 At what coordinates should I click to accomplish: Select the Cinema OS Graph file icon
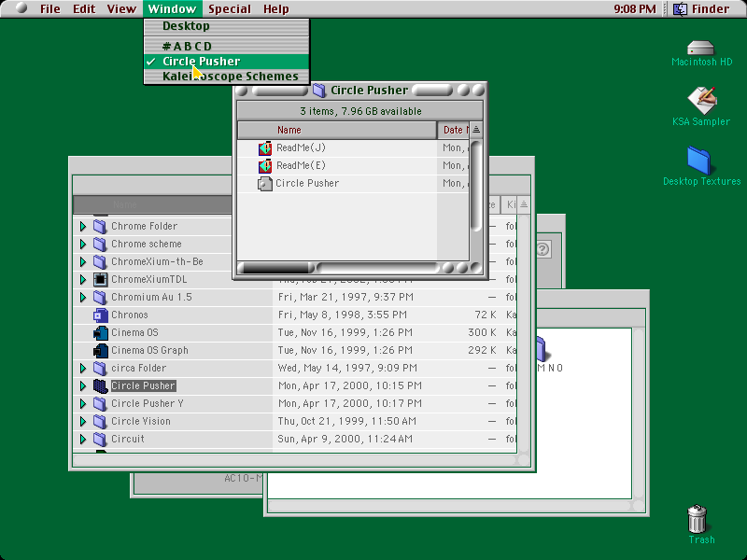tap(101, 350)
